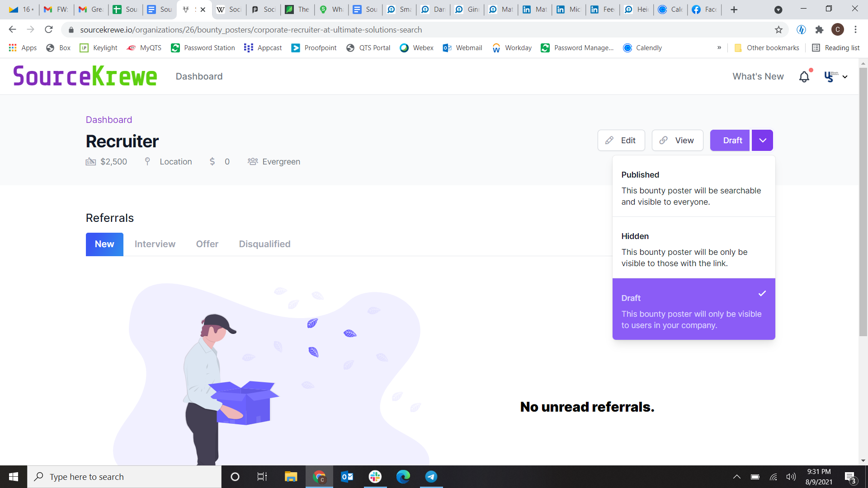The height and width of the screenshot is (488, 868).
Task: Click the Windows taskbar search box
Action: click(x=124, y=477)
